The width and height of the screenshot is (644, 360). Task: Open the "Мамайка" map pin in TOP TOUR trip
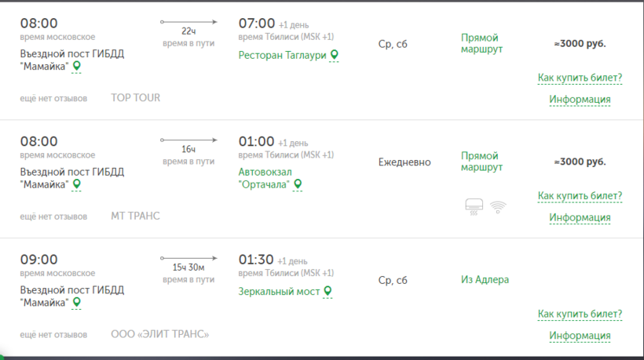click(77, 67)
